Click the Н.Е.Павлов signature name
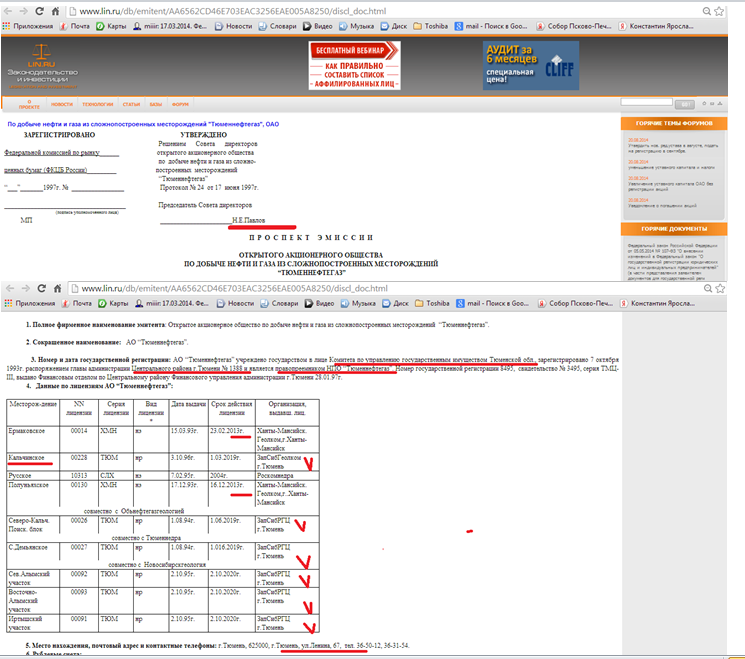 point(248,220)
